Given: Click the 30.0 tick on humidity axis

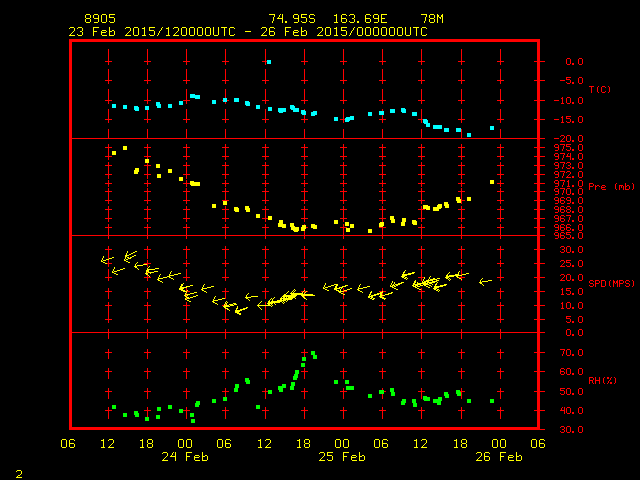Looking at the screenshot, I should [571, 430].
